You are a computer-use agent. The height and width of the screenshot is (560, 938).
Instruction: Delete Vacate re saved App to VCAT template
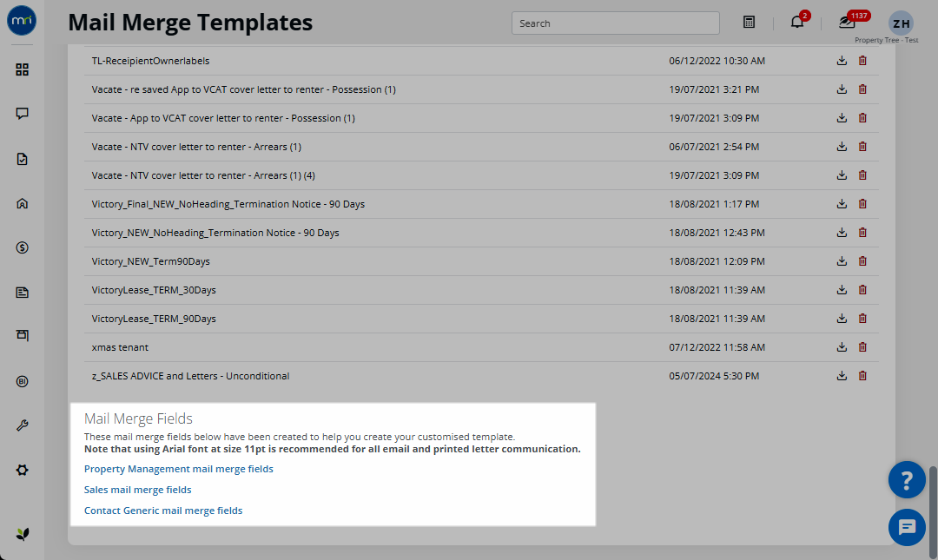pos(862,89)
